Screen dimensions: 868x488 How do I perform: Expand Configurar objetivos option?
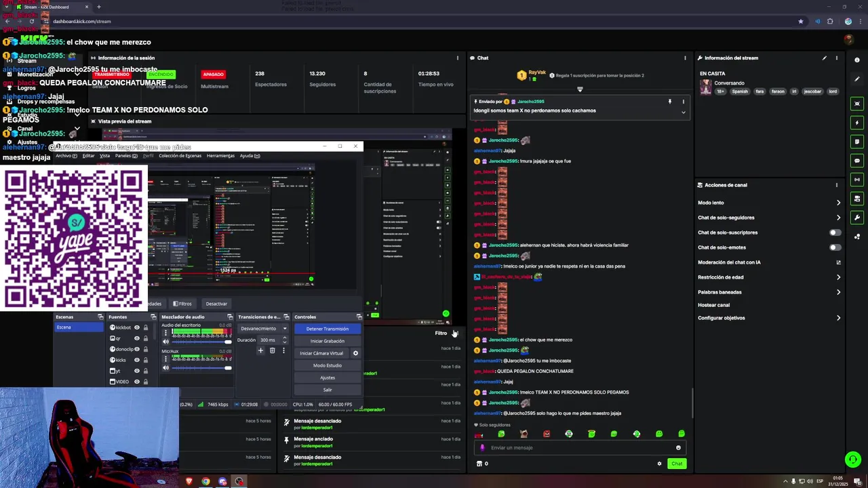pos(838,318)
